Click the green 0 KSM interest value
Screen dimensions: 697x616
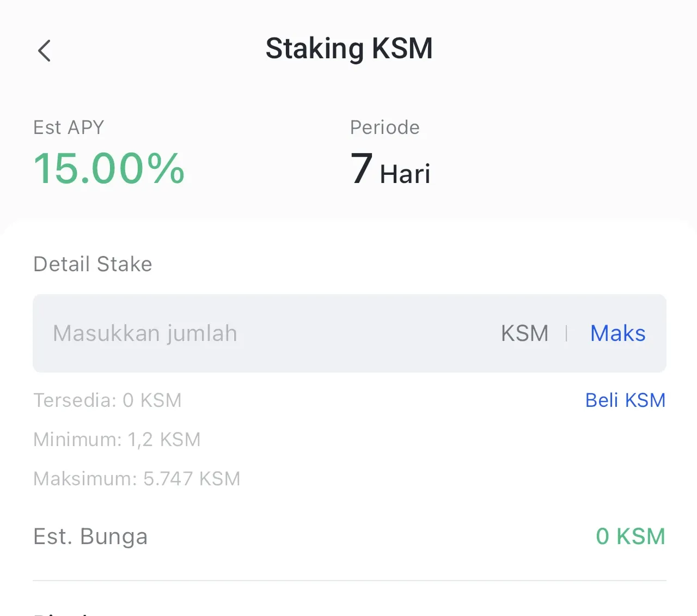coord(631,536)
